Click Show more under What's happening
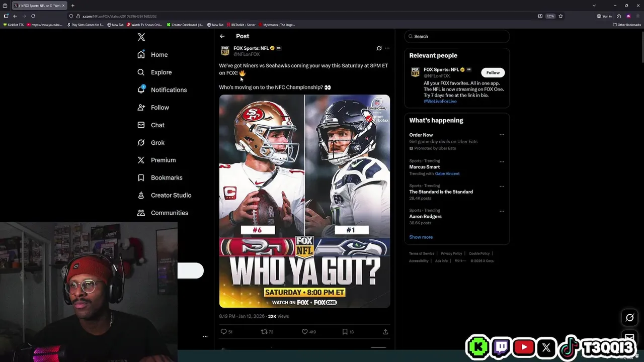This screenshot has height=362, width=644. pyautogui.click(x=421, y=237)
